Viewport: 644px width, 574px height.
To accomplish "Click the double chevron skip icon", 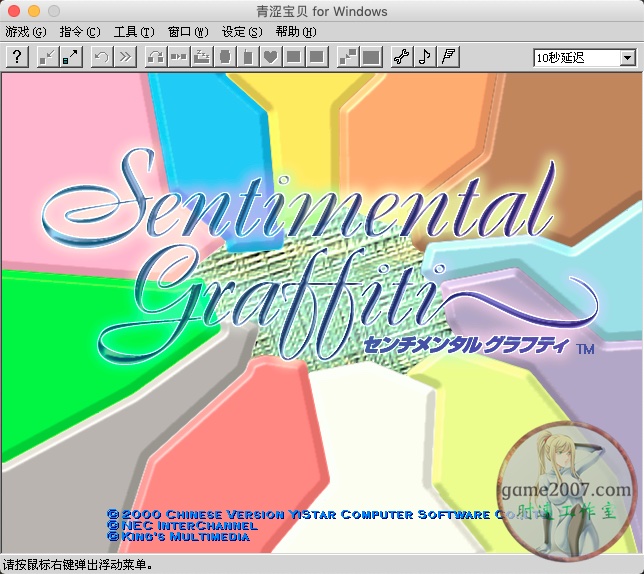I will [125, 57].
